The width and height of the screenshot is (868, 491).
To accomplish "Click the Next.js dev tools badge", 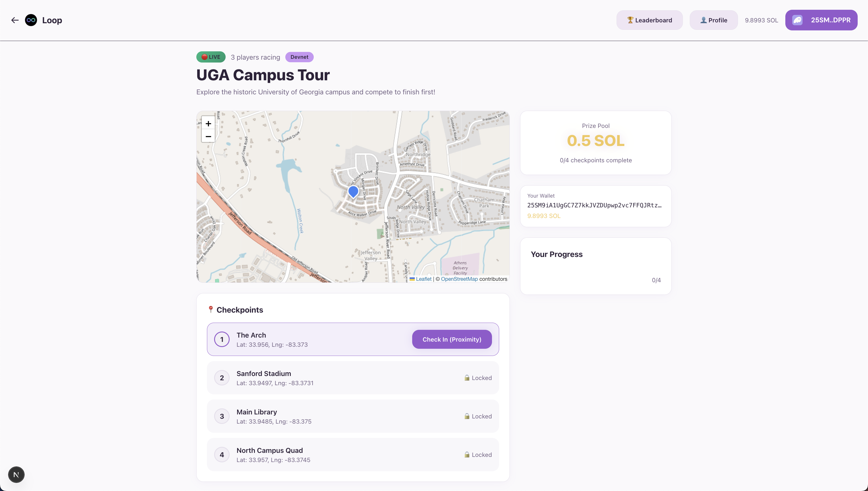I will 16,475.
